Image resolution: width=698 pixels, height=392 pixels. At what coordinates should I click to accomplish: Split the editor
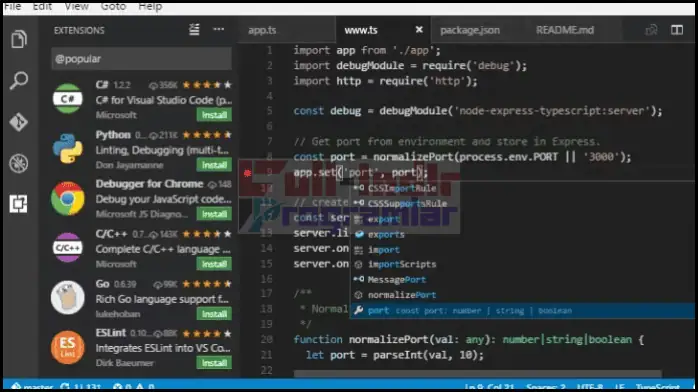(677, 30)
